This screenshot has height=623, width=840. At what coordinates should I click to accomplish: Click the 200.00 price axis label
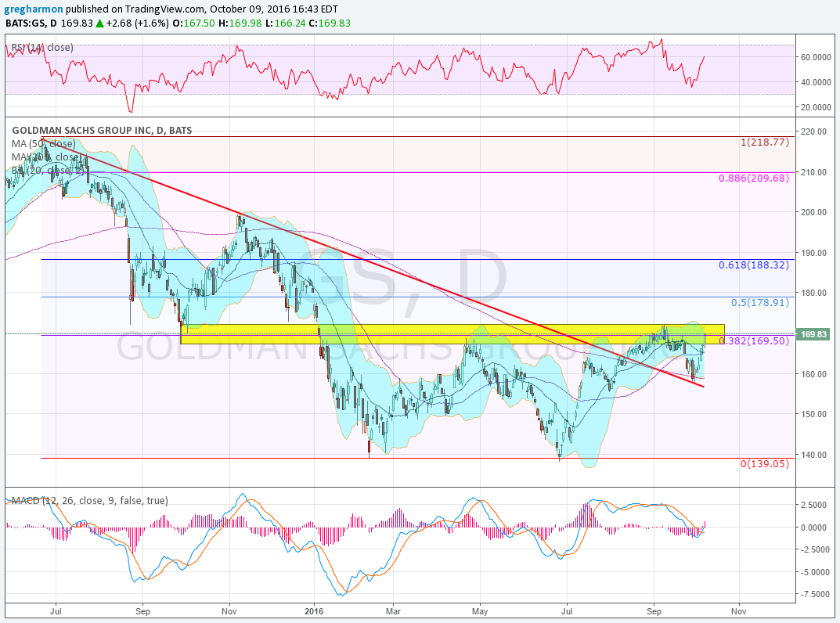(813, 212)
